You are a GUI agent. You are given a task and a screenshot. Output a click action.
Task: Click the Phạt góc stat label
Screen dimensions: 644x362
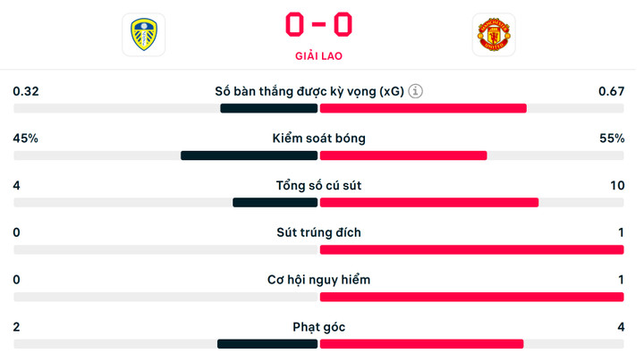pyautogui.click(x=318, y=327)
